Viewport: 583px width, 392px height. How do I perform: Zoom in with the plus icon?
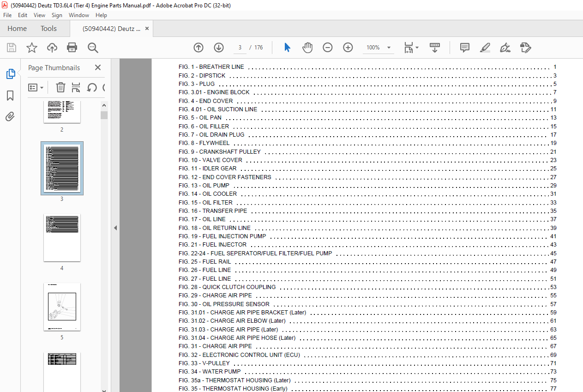click(x=348, y=48)
